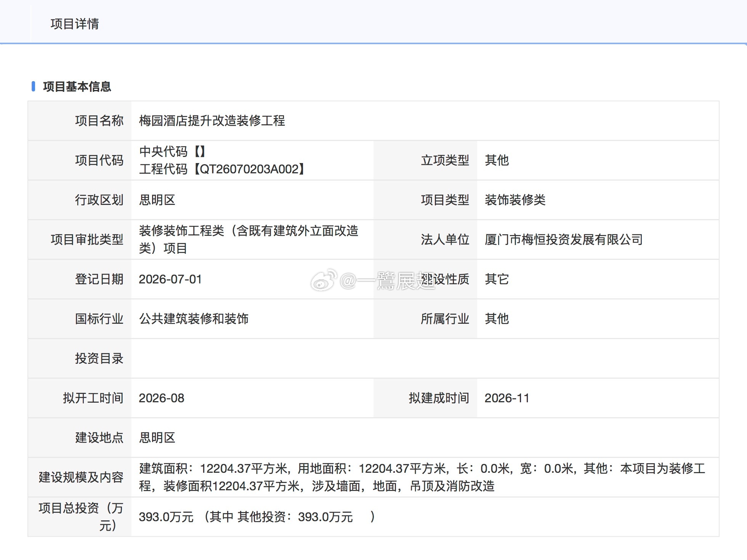
Task: Click 其他 value beside 立项类型
Action: 497,160
